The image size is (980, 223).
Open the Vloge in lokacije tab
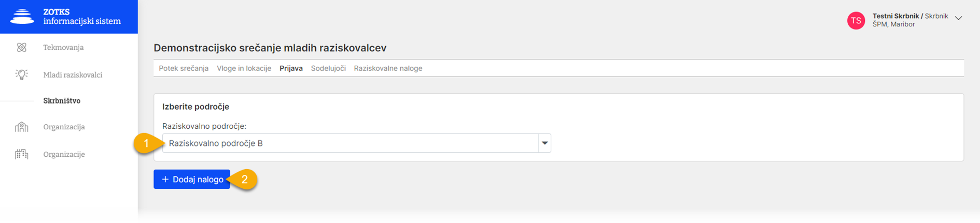click(244, 68)
